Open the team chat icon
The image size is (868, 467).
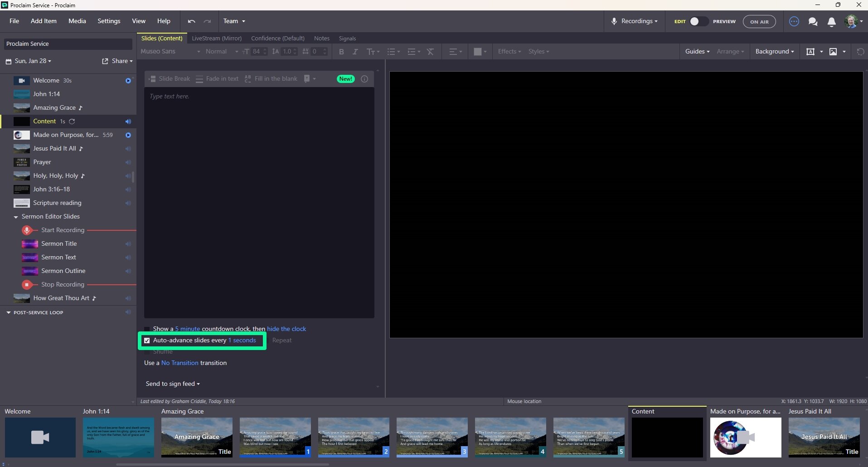(x=813, y=21)
